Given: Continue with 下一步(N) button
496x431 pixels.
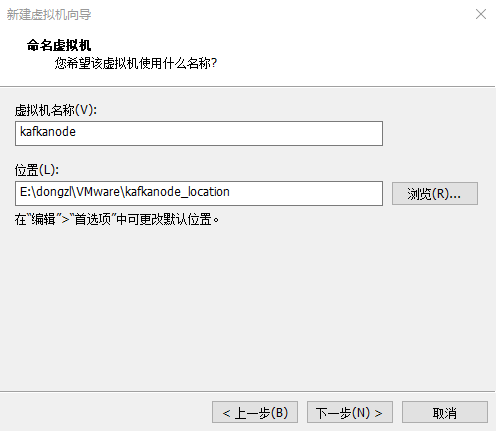Looking at the screenshot, I should pos(350,412).
